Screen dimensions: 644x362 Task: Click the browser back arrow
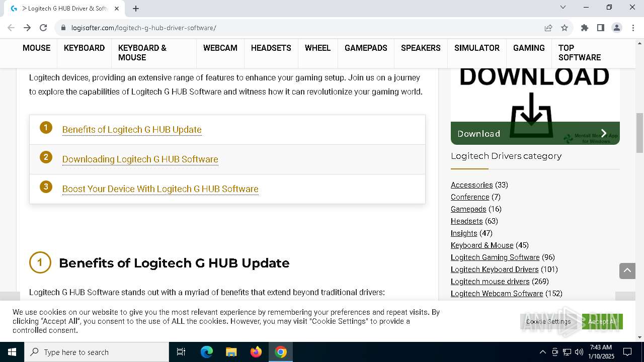click(11, 28)
